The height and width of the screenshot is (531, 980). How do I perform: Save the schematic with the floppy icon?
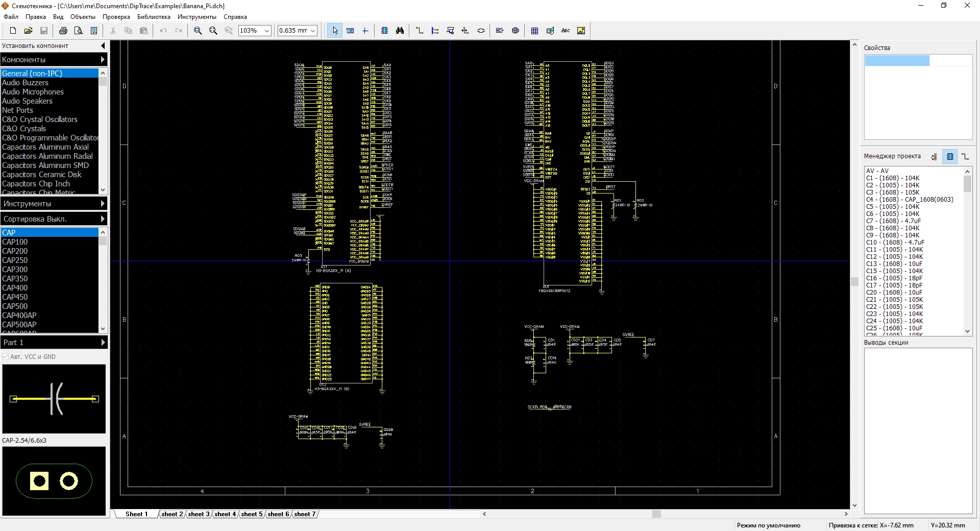coord(44,31)
